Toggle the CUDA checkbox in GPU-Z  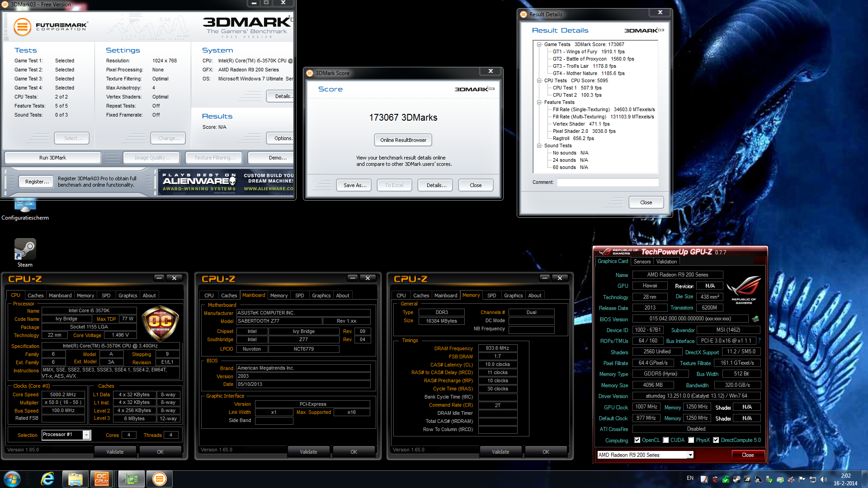pos(665,440)
